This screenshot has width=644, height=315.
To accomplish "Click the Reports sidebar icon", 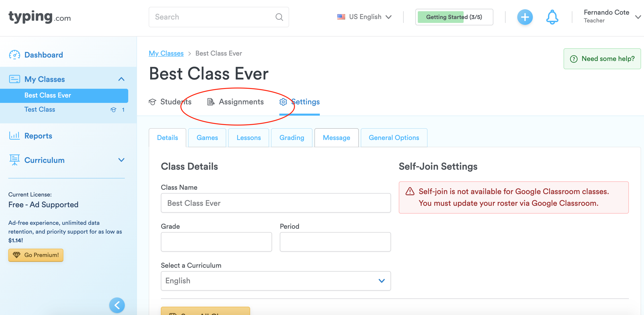I will click(x=14, y=136).
